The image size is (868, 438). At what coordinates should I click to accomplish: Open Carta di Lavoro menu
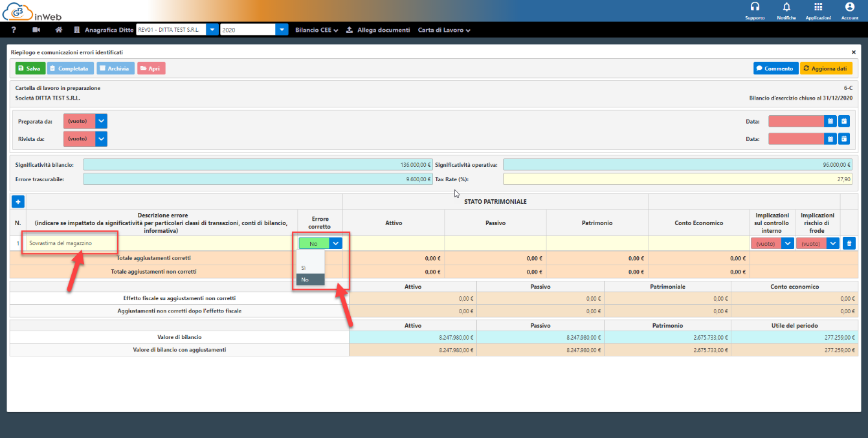pyautogui.click(x=444, y=30)
